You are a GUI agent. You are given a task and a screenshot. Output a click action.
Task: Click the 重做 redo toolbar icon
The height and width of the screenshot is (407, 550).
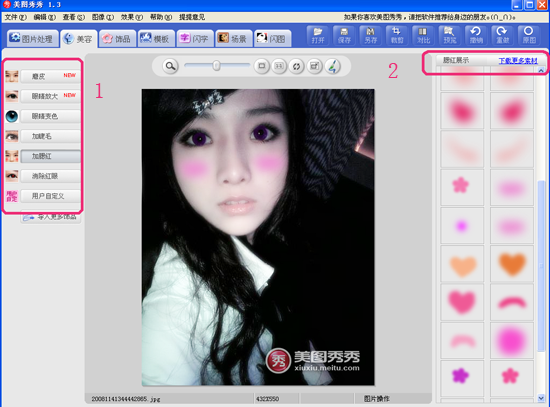point(502,35)
